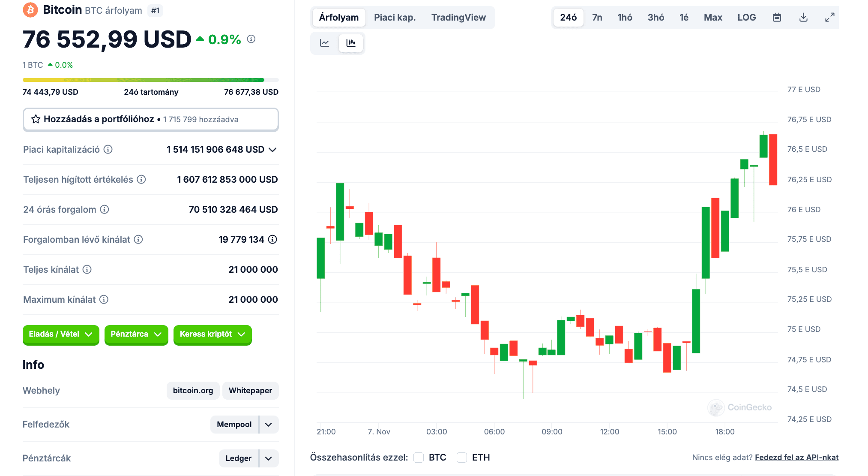
Task: Open the Ledger wallet link
Action: tap(239, 458)
